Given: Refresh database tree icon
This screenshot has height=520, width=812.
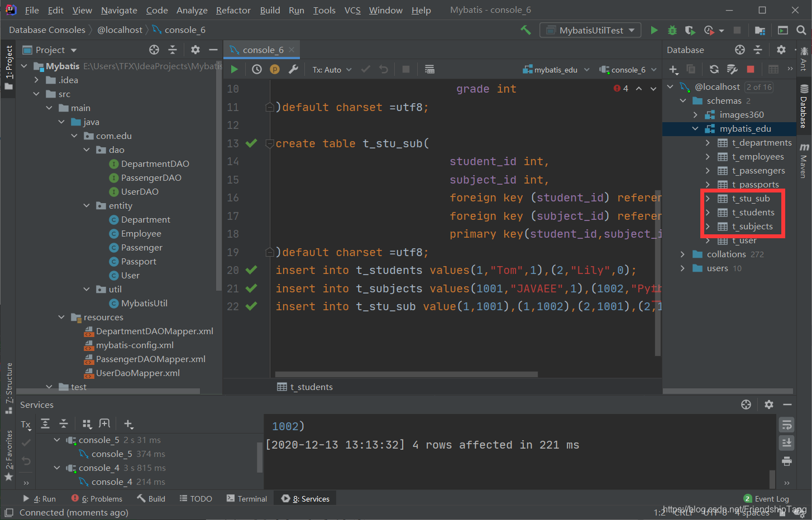Looking at the screenshot, I should click(x=714, y=69).
